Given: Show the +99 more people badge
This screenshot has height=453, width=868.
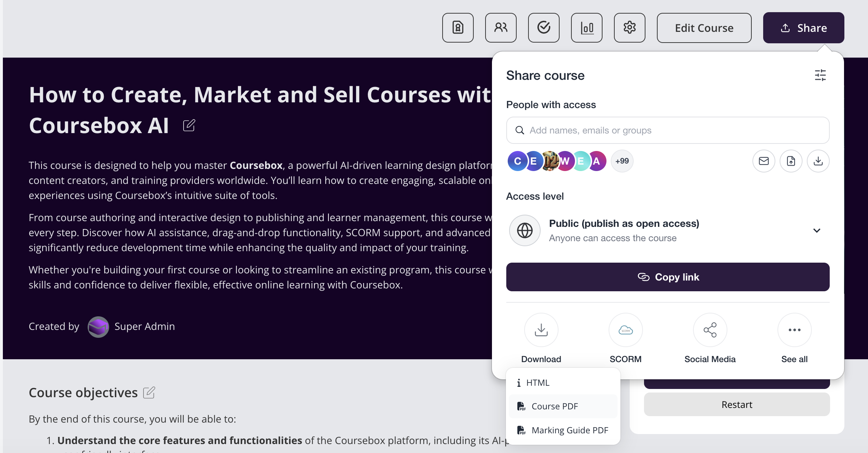Looking at the screenshot, I should 622,161.
